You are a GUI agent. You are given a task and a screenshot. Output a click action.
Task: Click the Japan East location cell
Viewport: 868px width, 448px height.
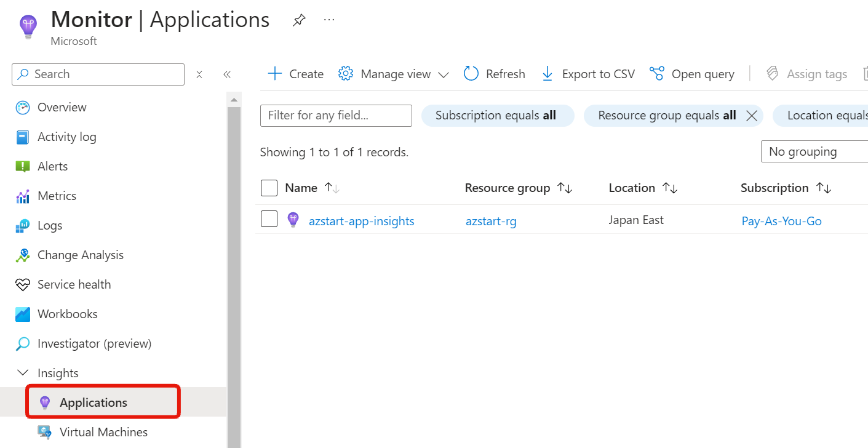coord(636,220)
